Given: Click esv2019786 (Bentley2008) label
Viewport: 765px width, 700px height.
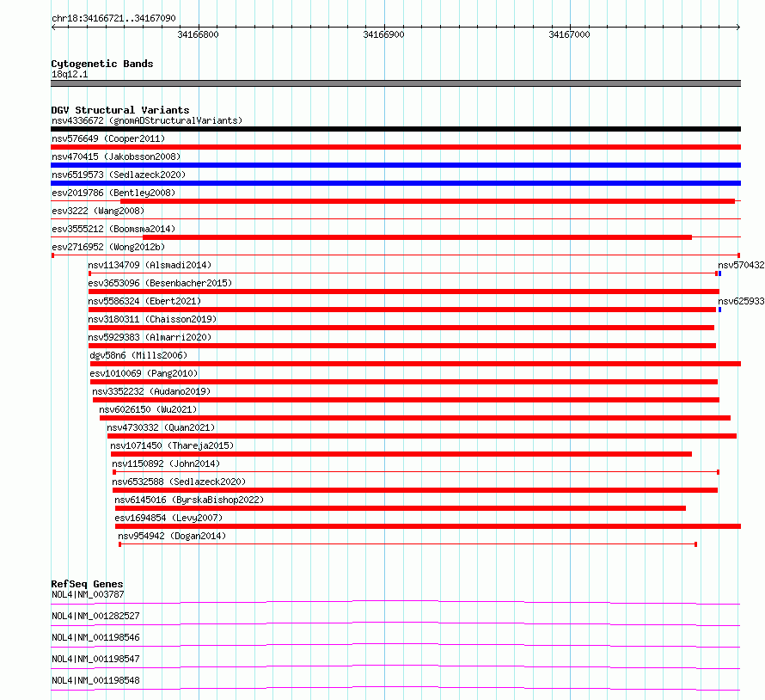Looking at the screenshot, I should click(x=113, y=193).
